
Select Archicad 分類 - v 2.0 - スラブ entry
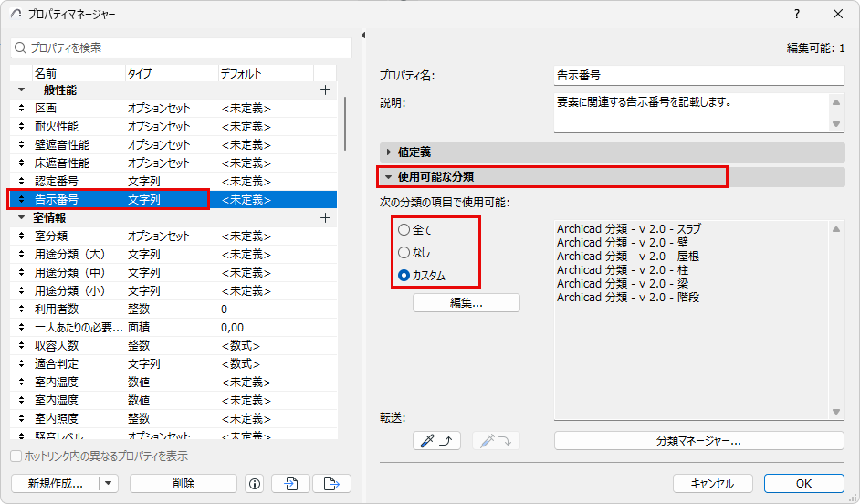pos(628,228)
